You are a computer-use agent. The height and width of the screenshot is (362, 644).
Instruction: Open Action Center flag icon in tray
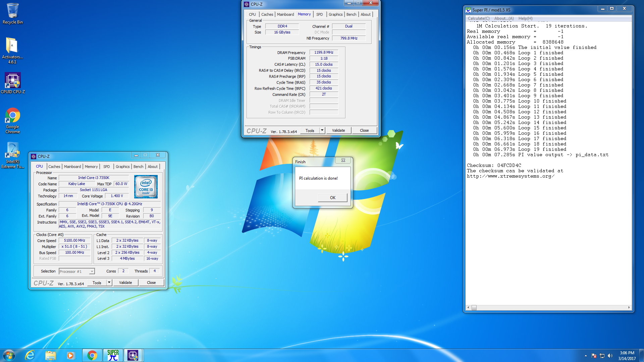point(594,356)
